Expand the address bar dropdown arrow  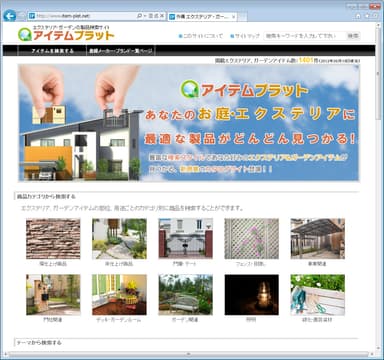(x=145, y=16)
